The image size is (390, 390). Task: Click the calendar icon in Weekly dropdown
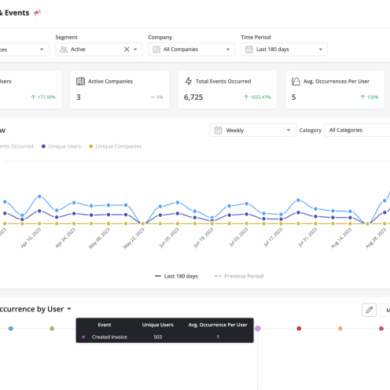(x=218, y=130)
